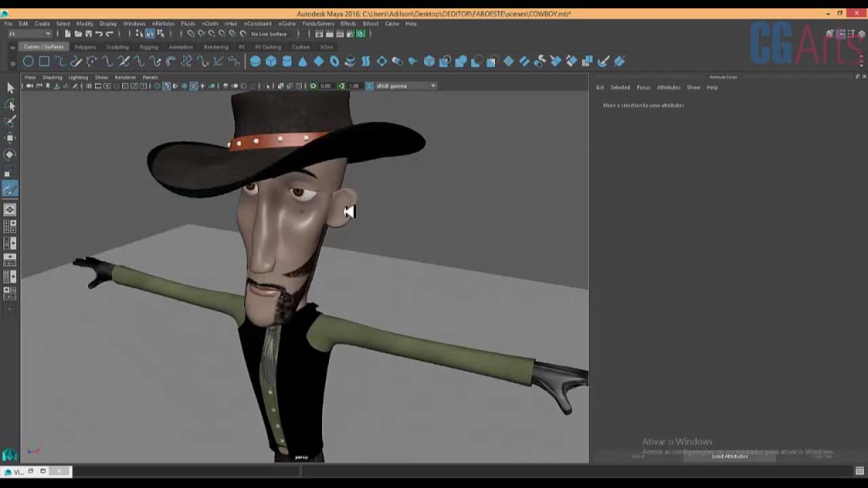Create a NURBS cube from shelf
868x488 pixels.
[271, 61]
